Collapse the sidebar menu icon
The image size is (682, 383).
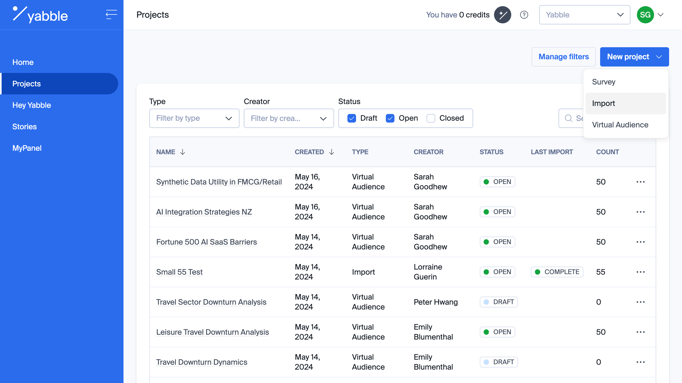(x=111, y=15)
